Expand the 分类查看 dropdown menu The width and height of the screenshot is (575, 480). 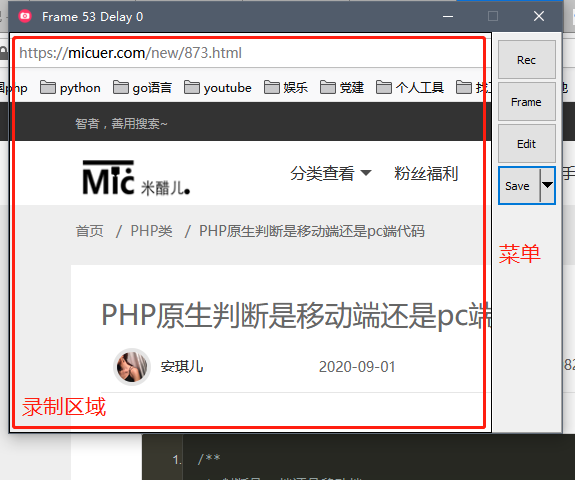[331, 173]
